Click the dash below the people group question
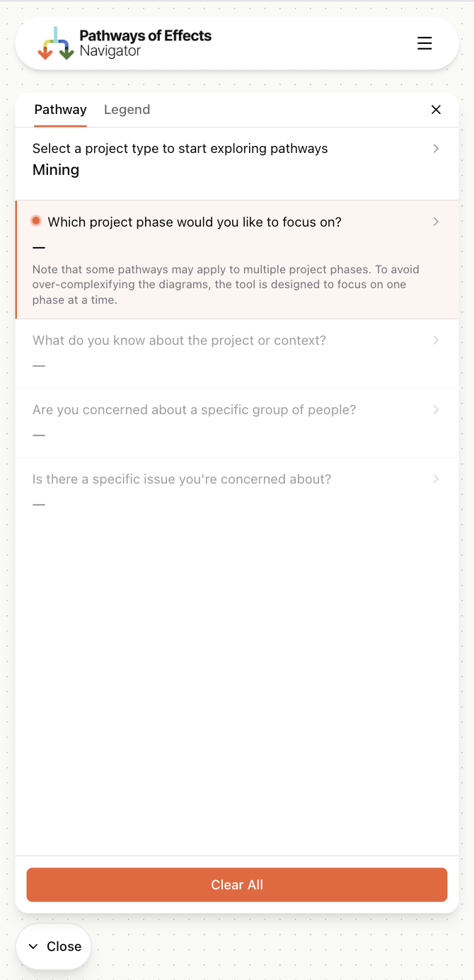The height and width of the screenshot is (980, 474). point(39,434)
